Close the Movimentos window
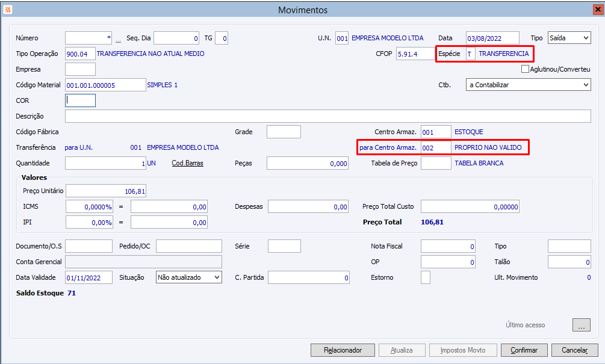The width and height of the screenshot is (605, 364). pos(598,10)
